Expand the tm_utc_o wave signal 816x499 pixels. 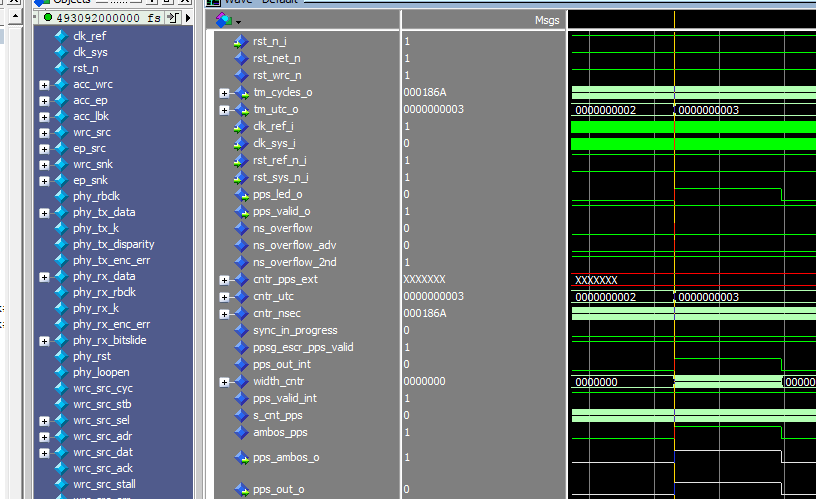pos(224,110)
